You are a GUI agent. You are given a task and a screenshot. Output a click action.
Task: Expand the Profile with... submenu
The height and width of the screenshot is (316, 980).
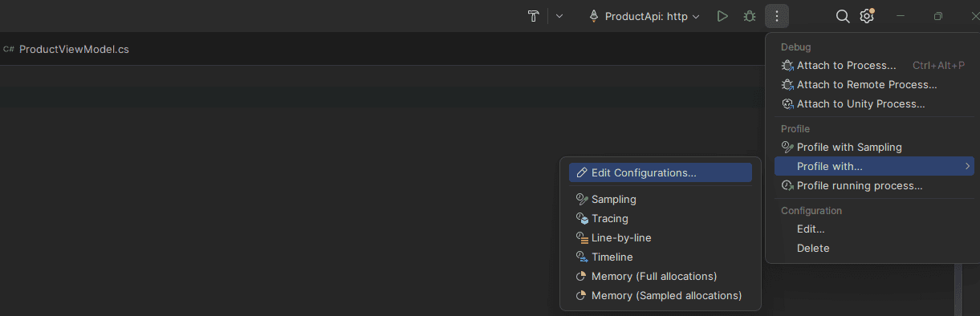coord(874,166)
